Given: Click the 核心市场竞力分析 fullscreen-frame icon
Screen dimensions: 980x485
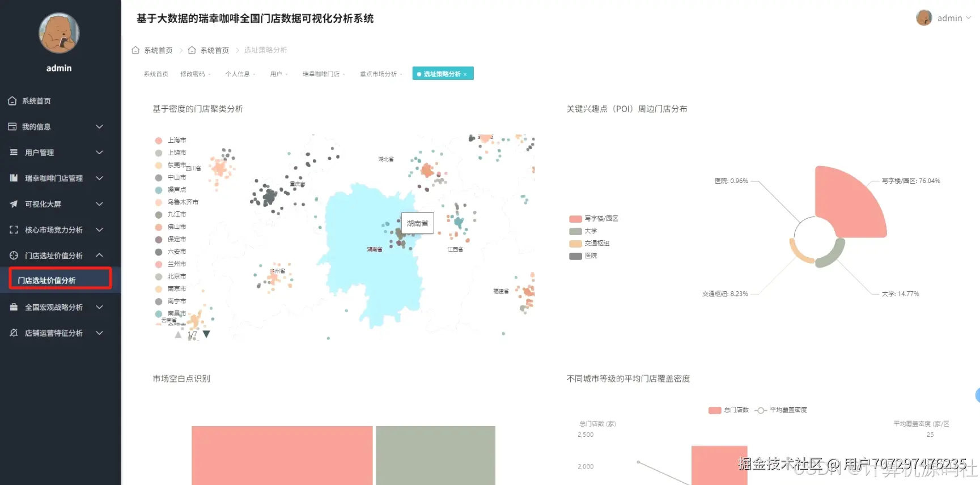Looking at the screenshot, I should (x=14, y=229).
